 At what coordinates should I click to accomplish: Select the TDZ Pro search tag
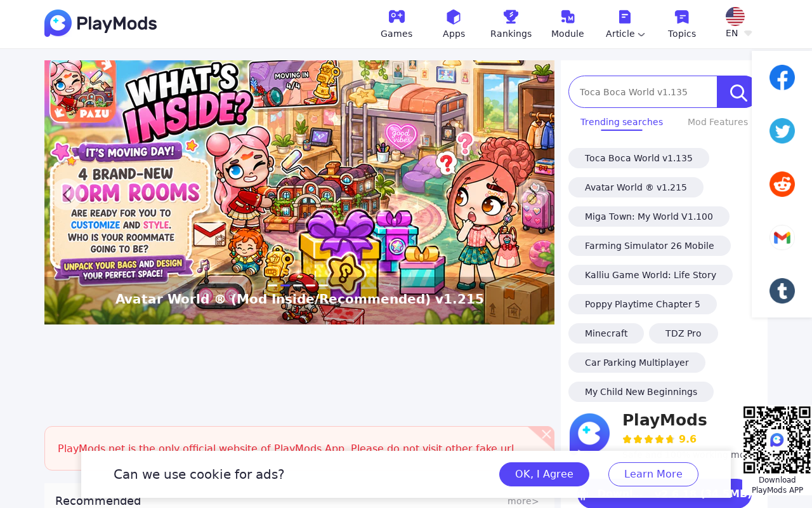(683, 333)
